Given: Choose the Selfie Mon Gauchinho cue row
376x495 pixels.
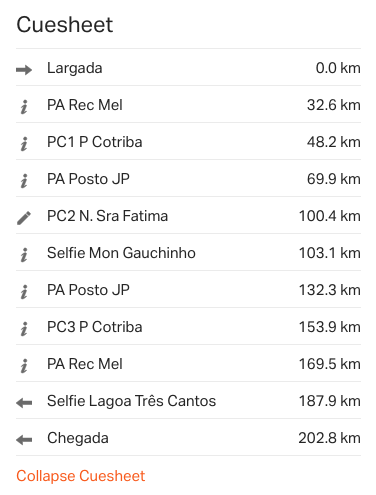Looking at the screenshot, I should [188, 252].
